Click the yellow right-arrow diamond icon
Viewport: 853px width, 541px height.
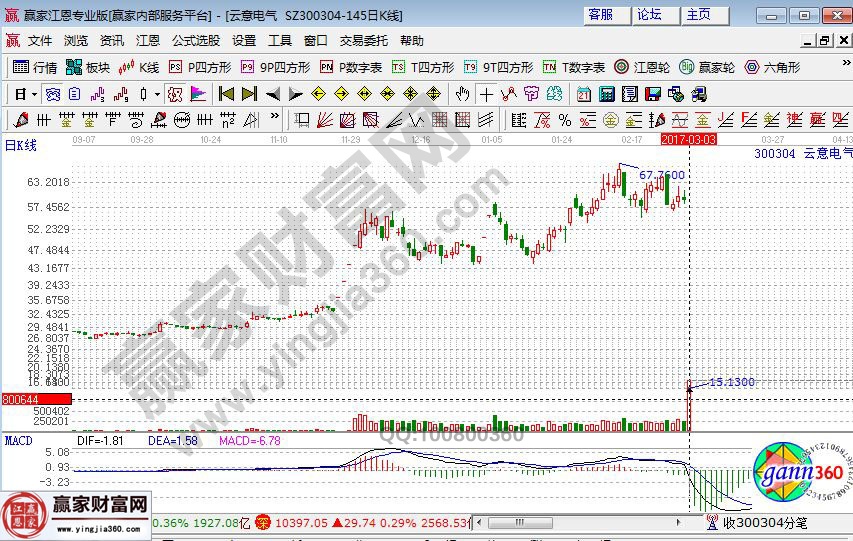[x=341, y=95]
